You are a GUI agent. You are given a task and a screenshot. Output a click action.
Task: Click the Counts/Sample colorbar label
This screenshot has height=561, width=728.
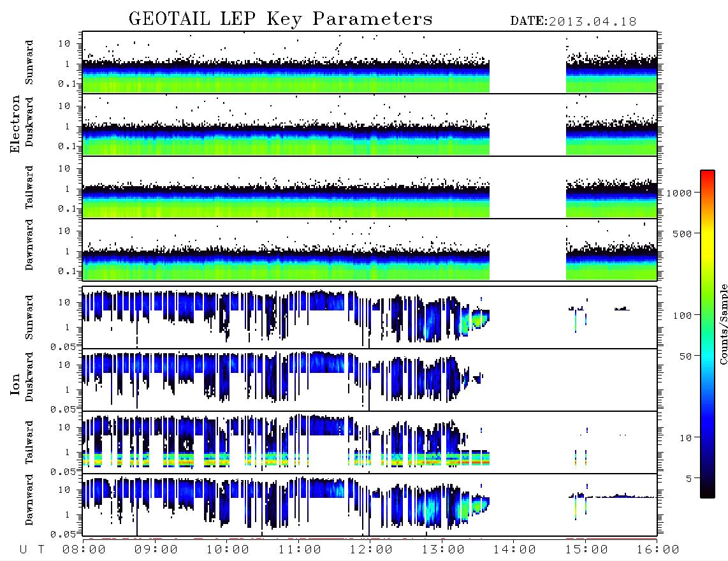[x=723, y=324]
